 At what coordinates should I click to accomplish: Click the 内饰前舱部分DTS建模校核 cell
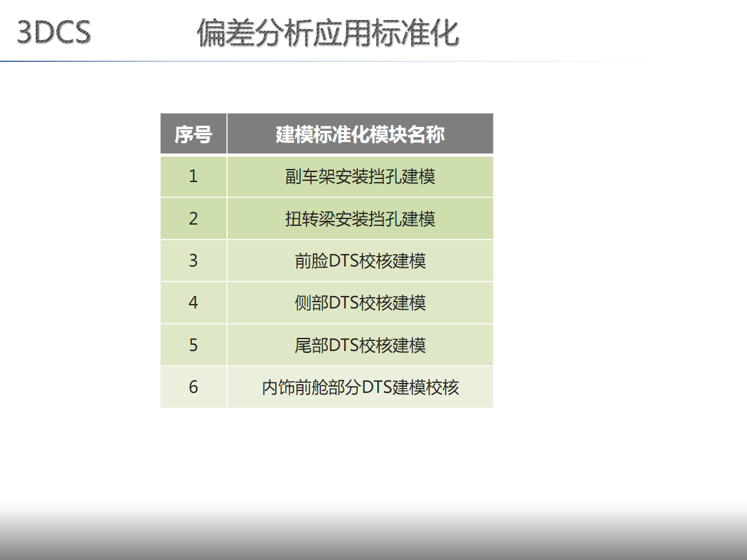pos(360,387)
